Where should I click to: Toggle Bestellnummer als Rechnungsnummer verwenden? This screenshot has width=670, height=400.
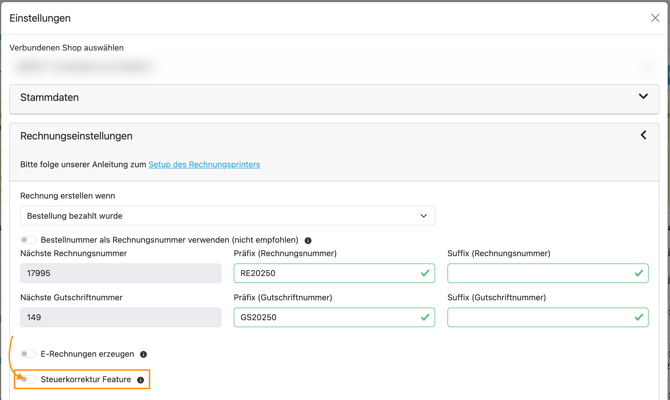coord(28,240)
